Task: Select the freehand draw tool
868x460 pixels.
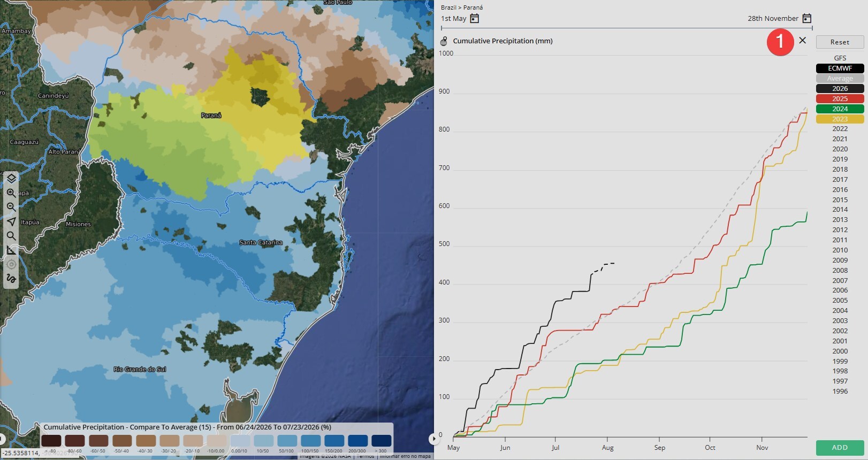Action: (x=11, y=279)
